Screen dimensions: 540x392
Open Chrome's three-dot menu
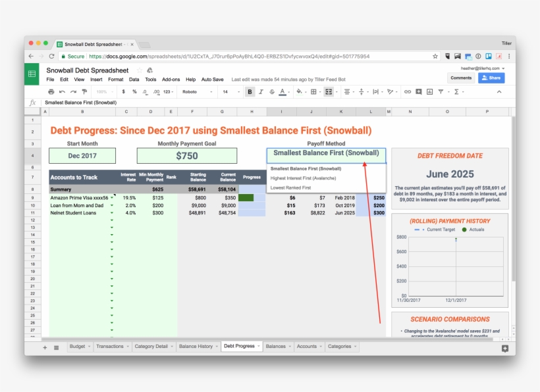pos(509,57)
